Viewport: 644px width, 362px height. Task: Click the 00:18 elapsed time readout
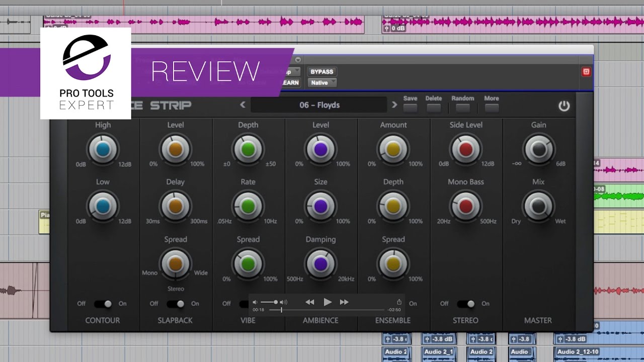258,310
